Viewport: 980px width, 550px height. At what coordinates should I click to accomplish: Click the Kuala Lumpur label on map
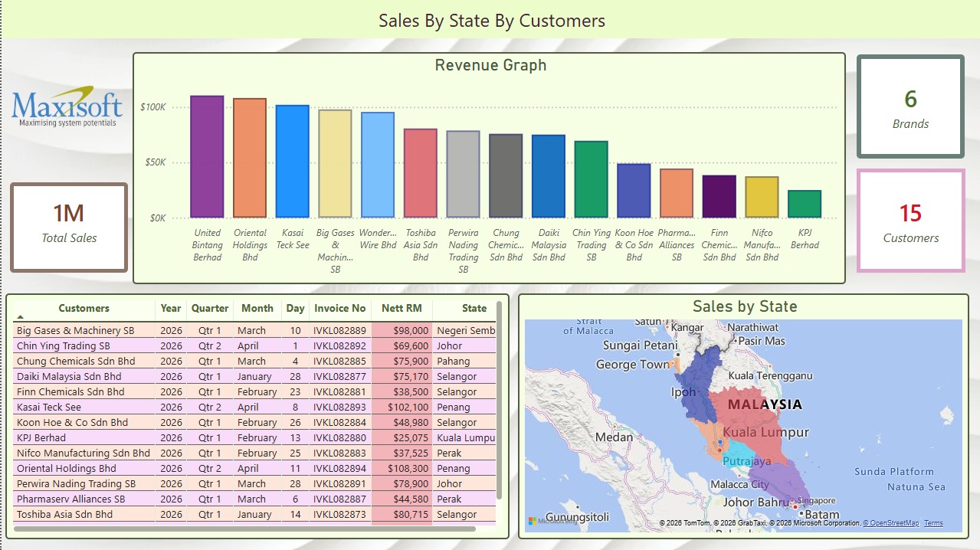[765, 432]
